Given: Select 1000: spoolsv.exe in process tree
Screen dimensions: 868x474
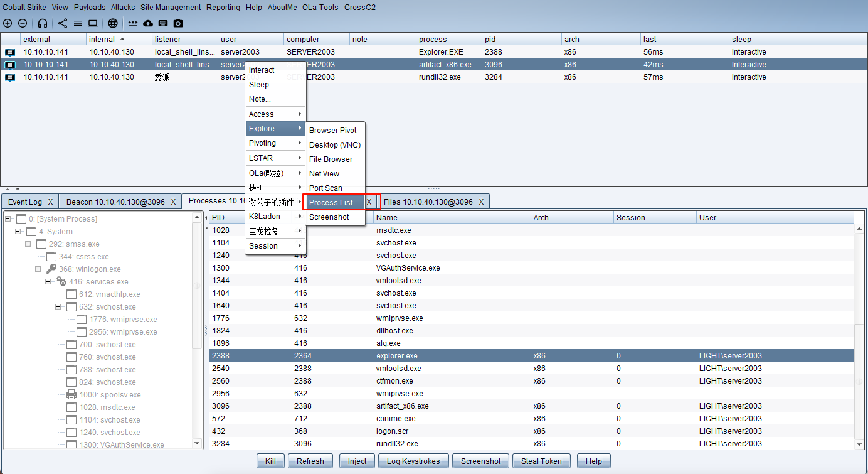Looking at the screenshot, I should click(x=110, y=395).
